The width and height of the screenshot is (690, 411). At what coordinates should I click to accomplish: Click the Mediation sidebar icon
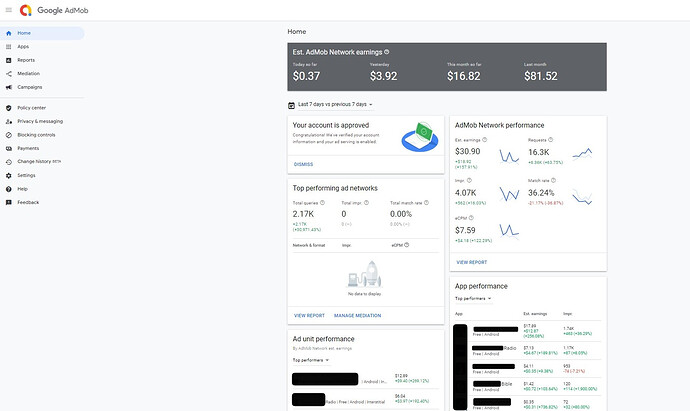[x=8, y=73]
